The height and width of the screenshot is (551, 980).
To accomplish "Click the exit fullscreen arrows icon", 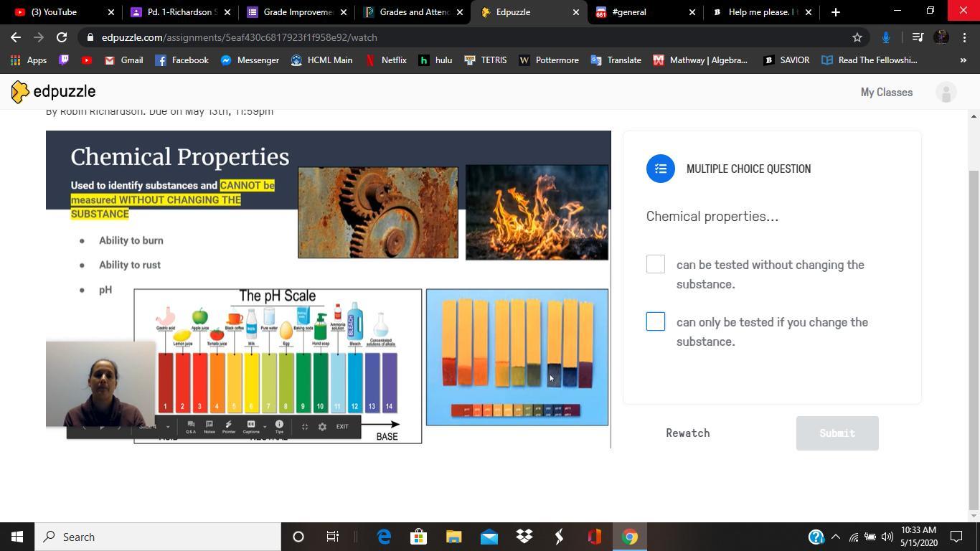I will (x=304, y=427).
